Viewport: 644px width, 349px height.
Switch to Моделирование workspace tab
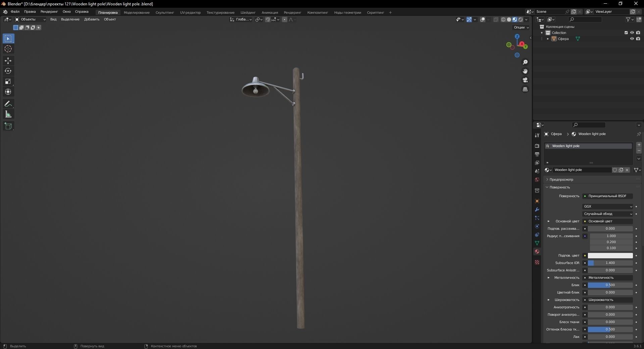click(x=137, y=12)
